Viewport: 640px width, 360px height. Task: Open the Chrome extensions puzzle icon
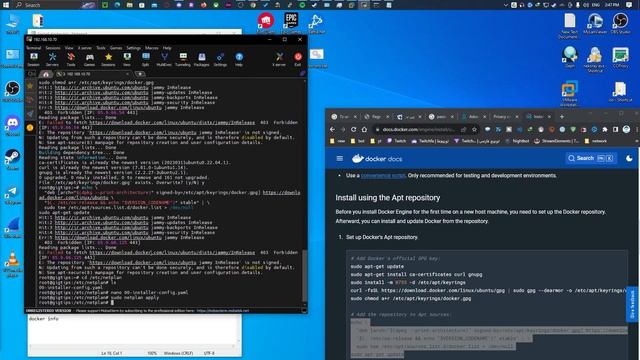(605, 129)
